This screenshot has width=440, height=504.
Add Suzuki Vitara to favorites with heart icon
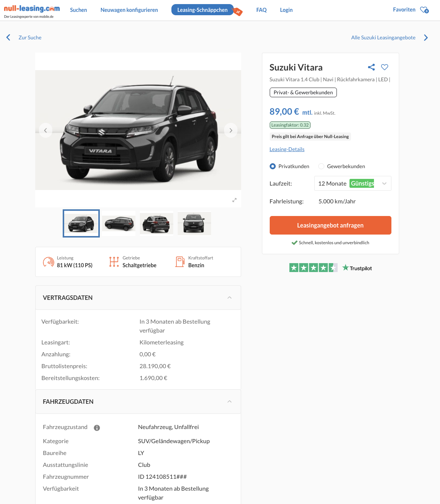(385, 67)
